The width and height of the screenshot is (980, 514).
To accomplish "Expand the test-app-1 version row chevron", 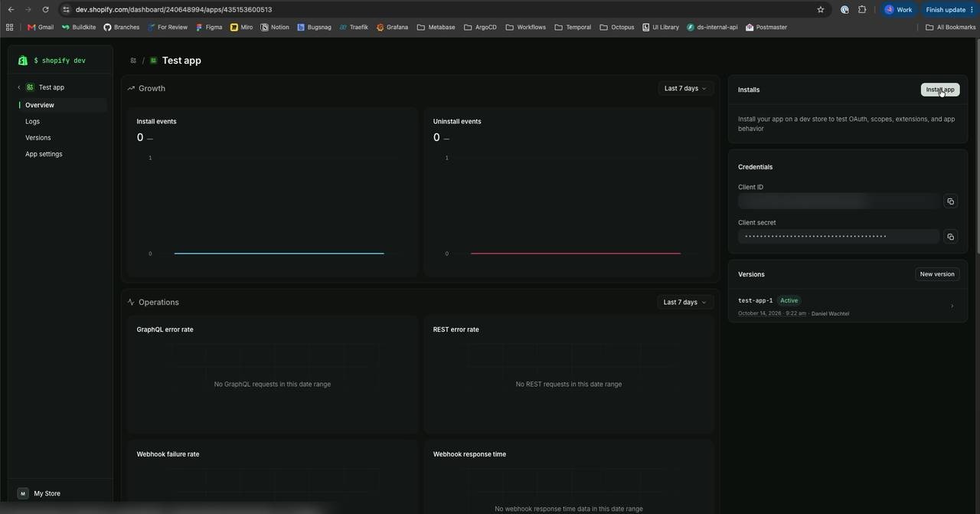I will coord(952,306).
